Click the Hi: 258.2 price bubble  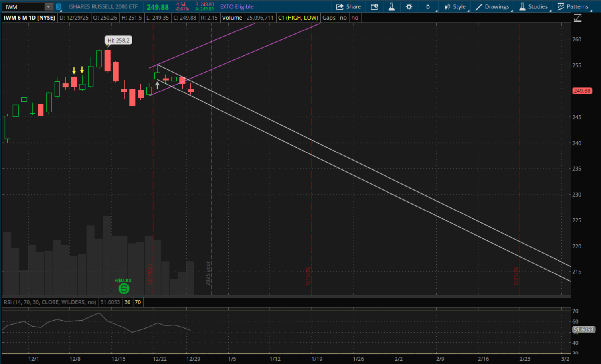pos(118,40)
